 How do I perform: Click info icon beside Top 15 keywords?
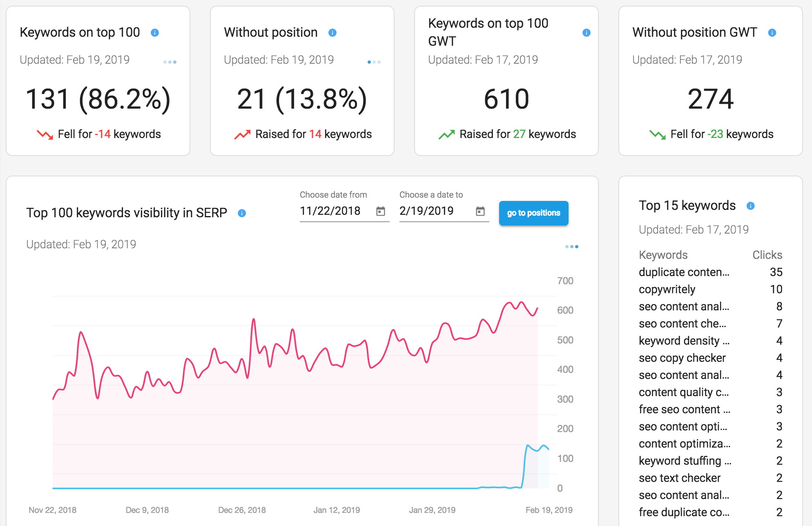coord(751,206)
